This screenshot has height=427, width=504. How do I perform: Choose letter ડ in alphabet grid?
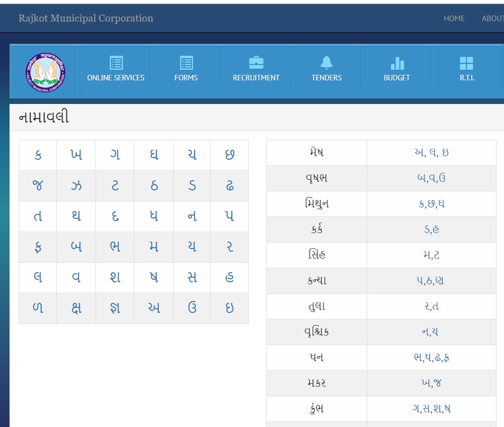point(192,186)
